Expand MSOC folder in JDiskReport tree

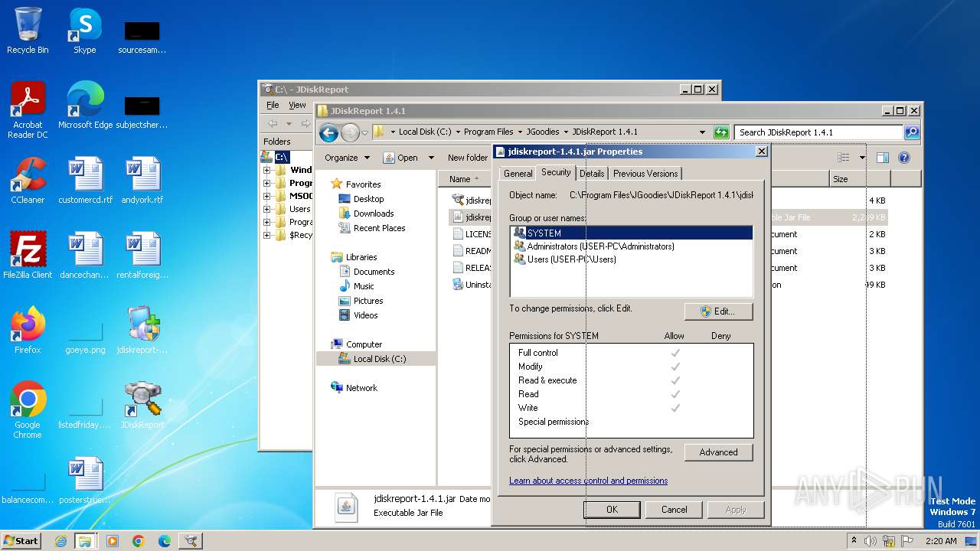[x=267, y=196]
